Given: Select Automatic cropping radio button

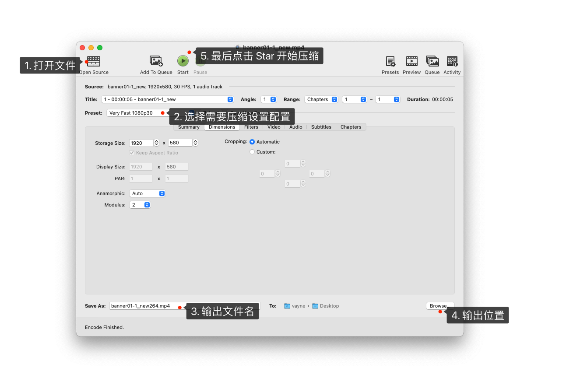Looking at the screenshot, I should pyautogui.click(x=252, y=142).
